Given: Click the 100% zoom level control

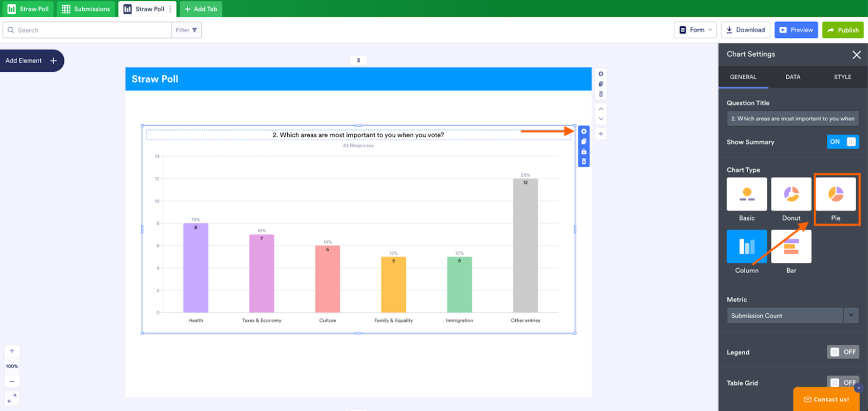Looking at the screenshot, I should click(x=12, y=366).
